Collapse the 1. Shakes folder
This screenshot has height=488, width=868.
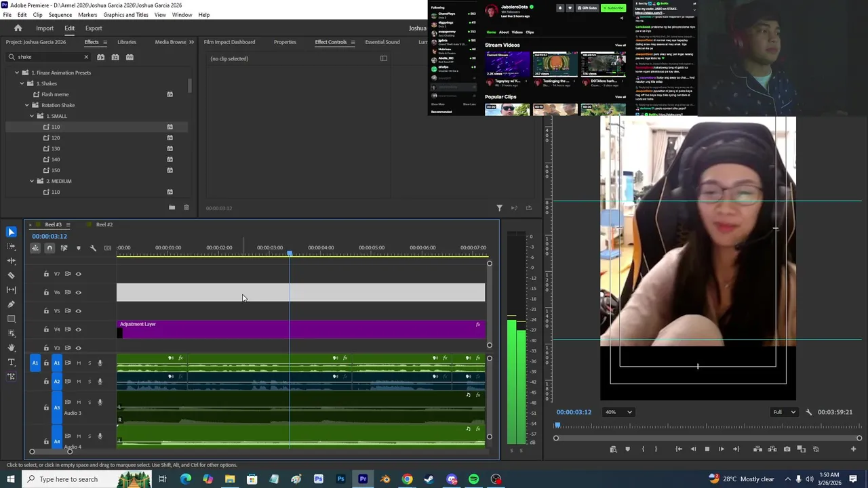22,83
